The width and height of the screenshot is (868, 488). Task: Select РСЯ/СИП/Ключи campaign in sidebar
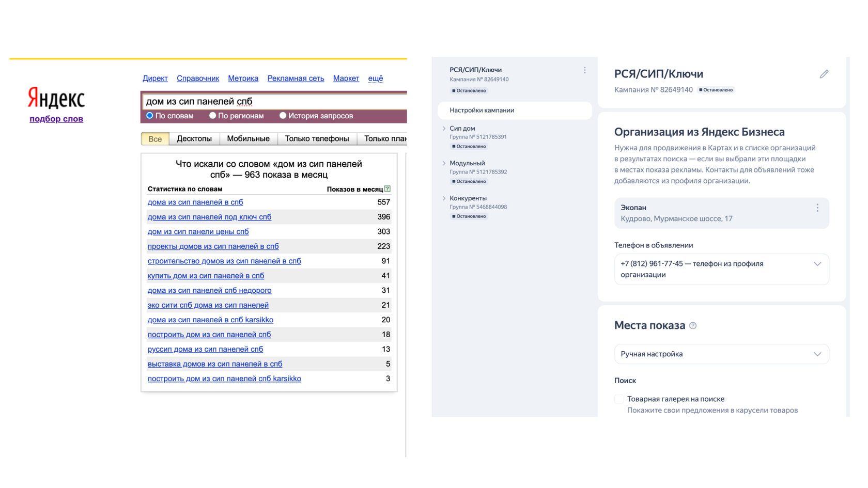(x=475, y=70)
